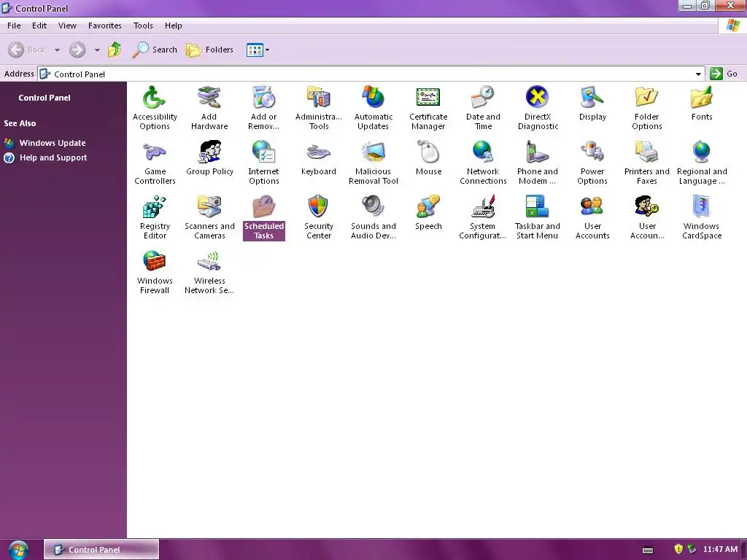This screenshot has height=560, width=747.
Task: Go up one folder level
Action: (115, 50)
